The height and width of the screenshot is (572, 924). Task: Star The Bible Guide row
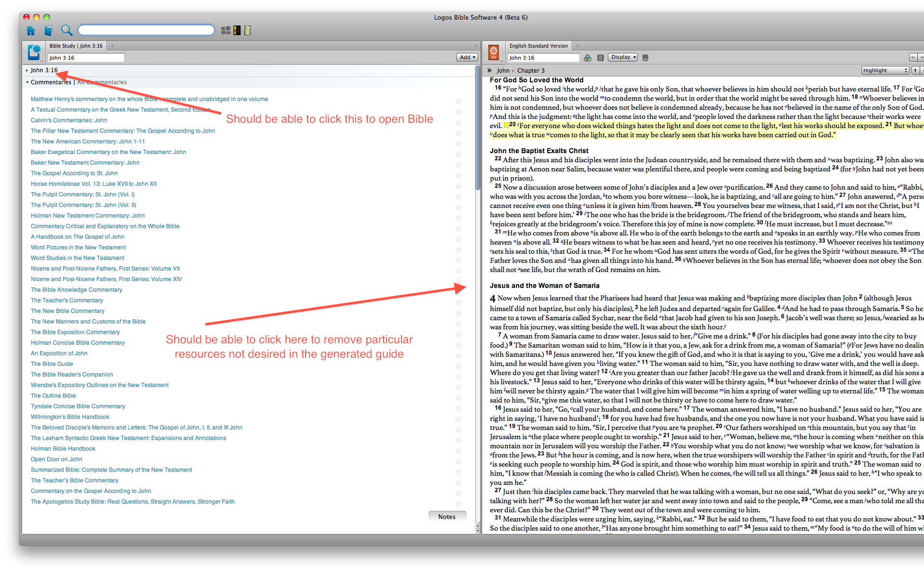pyautogui.click(x=458, y=366)
